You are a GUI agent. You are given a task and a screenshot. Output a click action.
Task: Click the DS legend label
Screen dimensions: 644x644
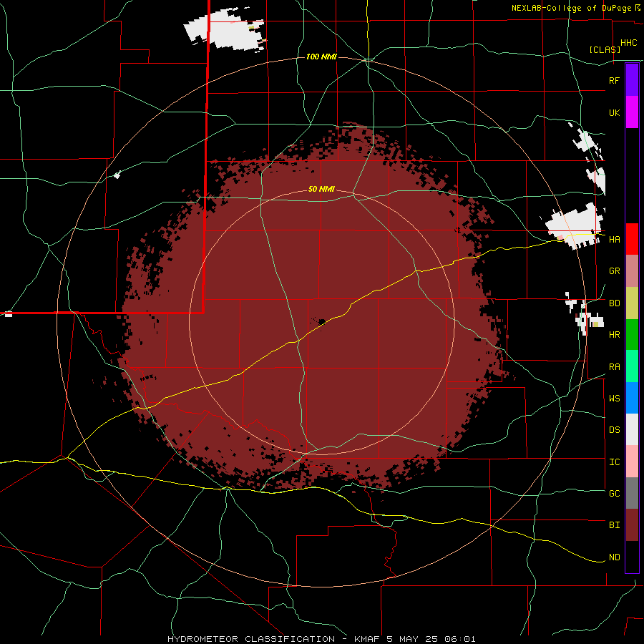pyautogui.click(x=614, y=430)
